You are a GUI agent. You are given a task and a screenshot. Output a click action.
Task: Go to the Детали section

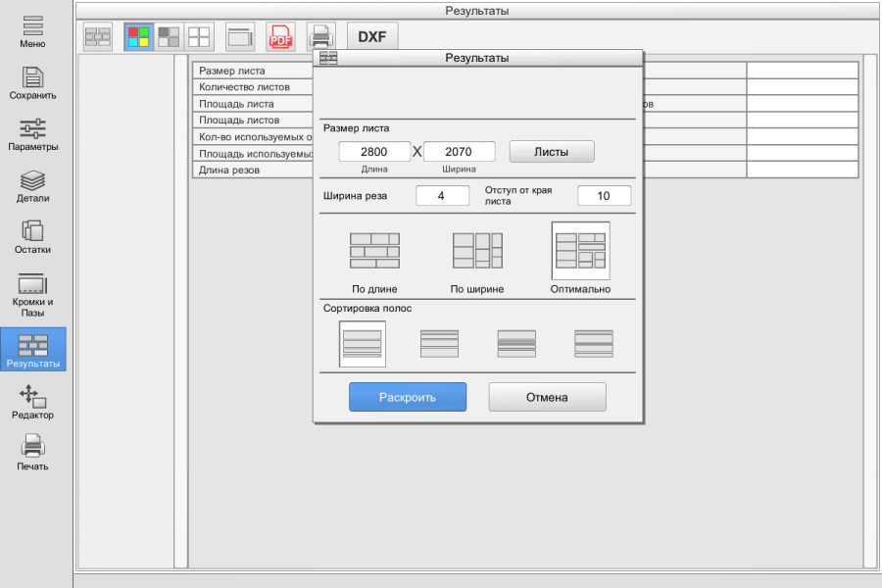point(32,187)
